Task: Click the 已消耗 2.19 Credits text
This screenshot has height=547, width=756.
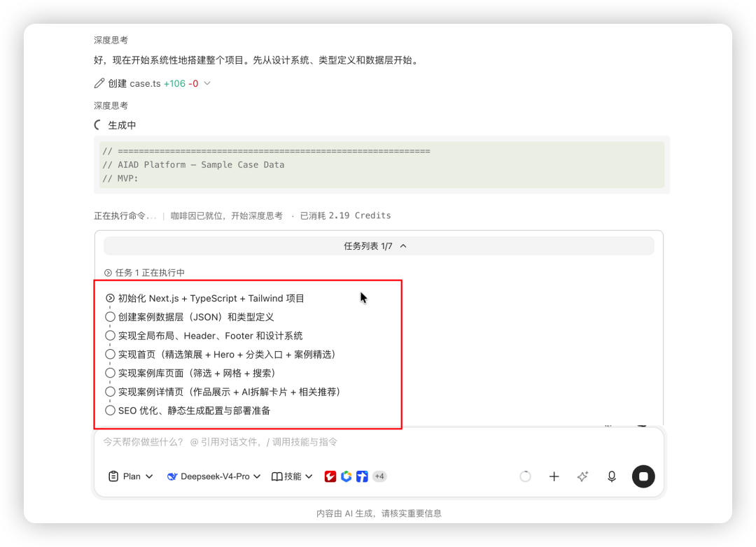Action: (x=345, y=215)
